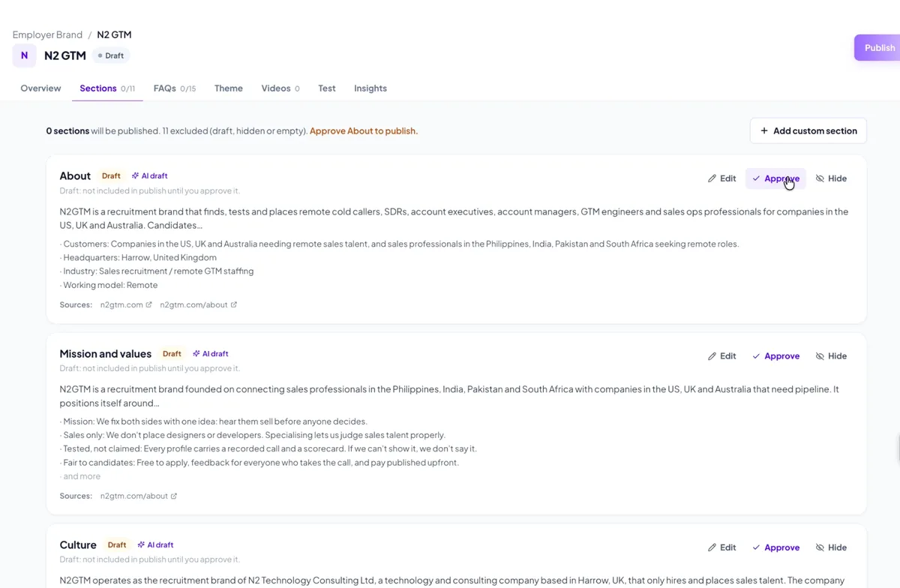Click the About section heading
Screen dimensions: 900x588
[x=75, y=175]
